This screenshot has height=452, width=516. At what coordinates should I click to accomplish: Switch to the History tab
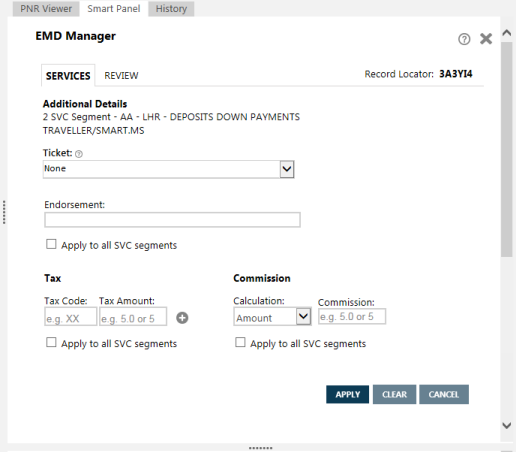[171, 9]
